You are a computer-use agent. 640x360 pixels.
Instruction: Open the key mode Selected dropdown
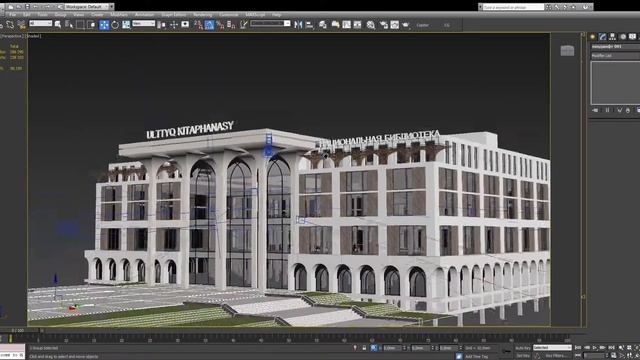[x=552, y=348]
